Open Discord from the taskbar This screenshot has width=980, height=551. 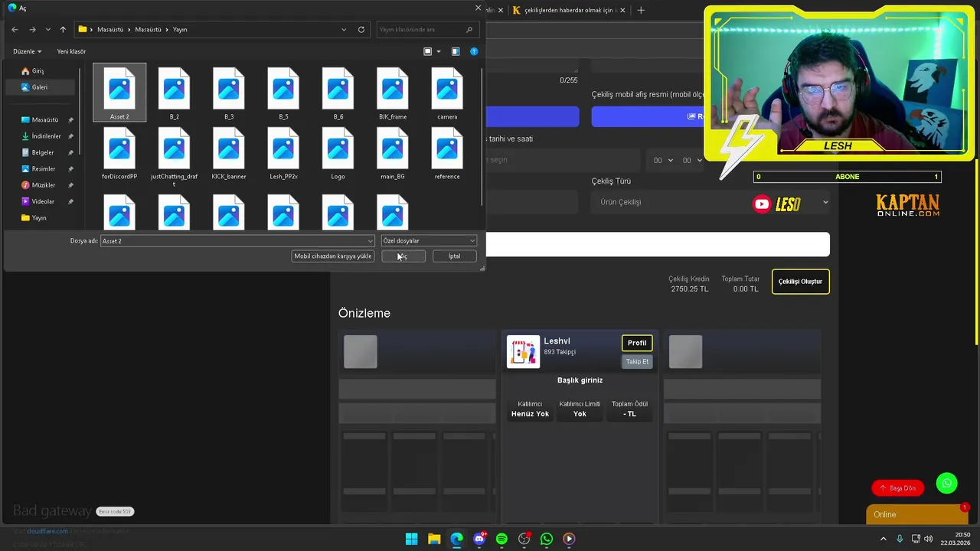tap(479, 539)
